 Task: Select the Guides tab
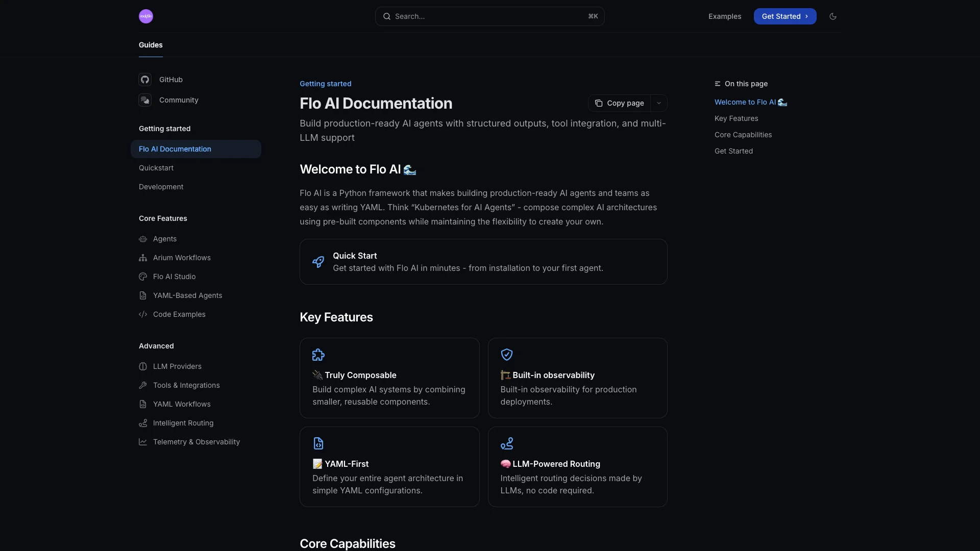pyautogui.click(x=151, y=45)
